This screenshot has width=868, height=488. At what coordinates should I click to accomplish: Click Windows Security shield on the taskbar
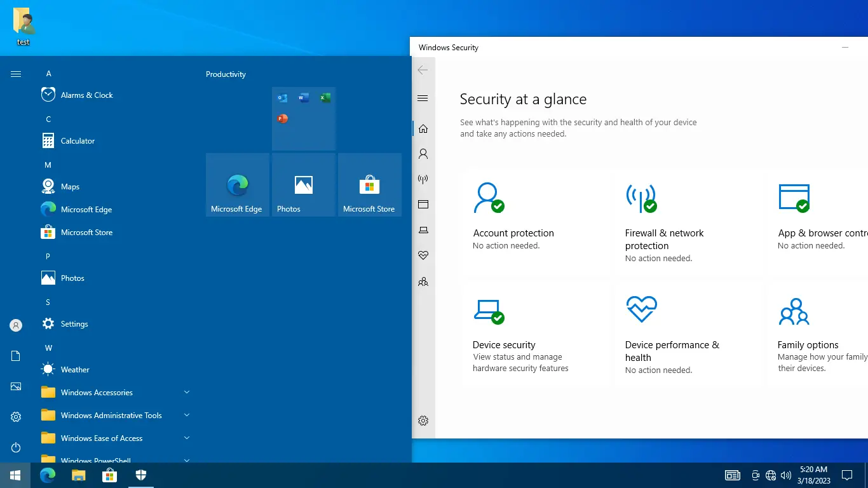(x=141, y=475)
